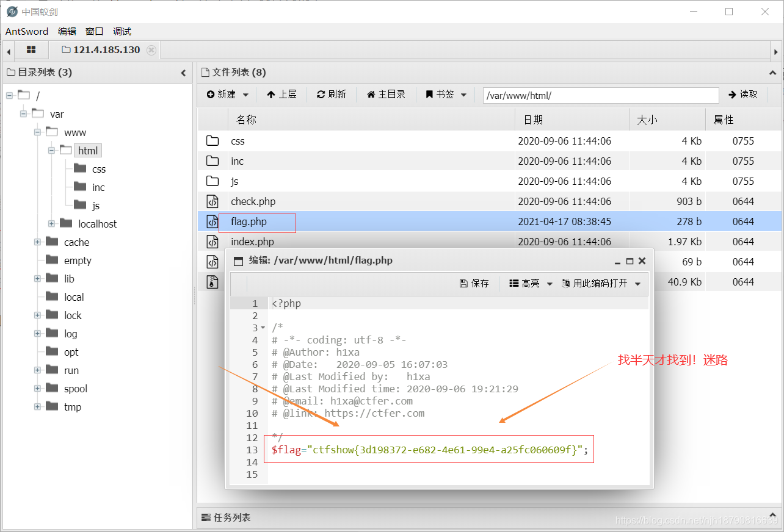The image size is (784, 532).
Task: Select the index.php file name
Action: pos(252,242)
